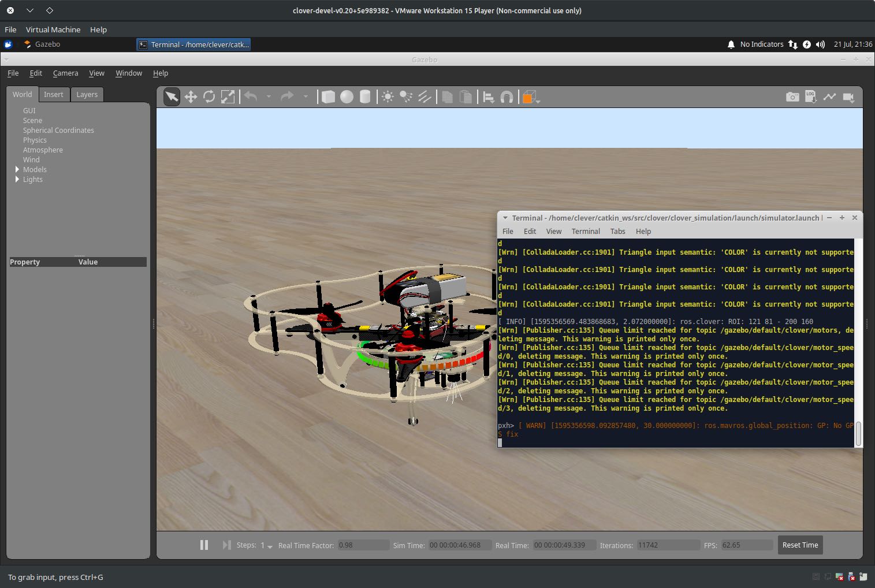Screen dimensions: 875x588
Task: Open the Camera menu in Gazebo
Action: (65, 73)
